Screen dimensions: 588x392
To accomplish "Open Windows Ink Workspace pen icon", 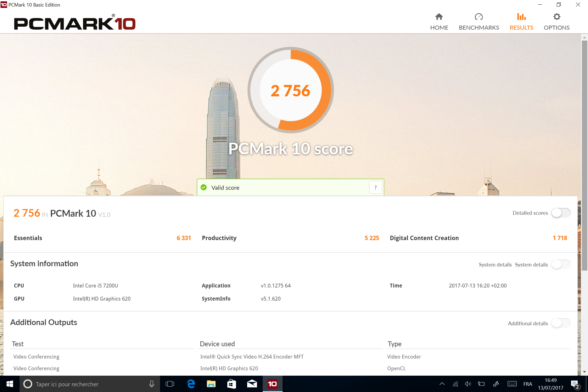I will click(496, 384).
